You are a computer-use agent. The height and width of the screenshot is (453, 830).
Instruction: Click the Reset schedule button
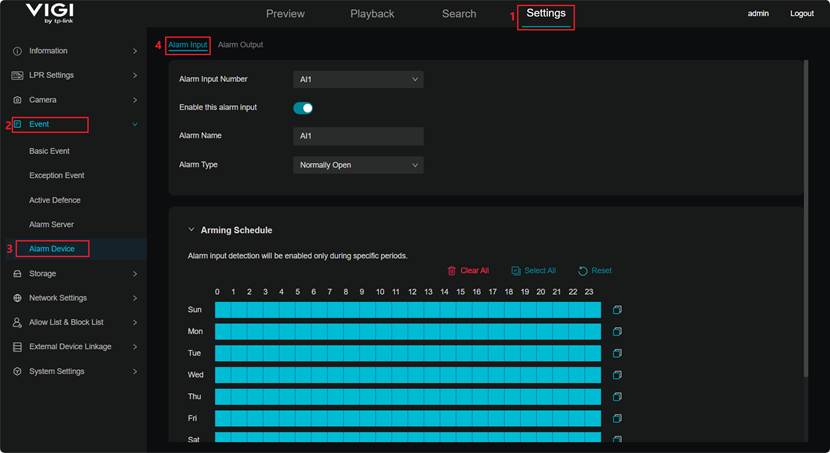click(595, 271)
